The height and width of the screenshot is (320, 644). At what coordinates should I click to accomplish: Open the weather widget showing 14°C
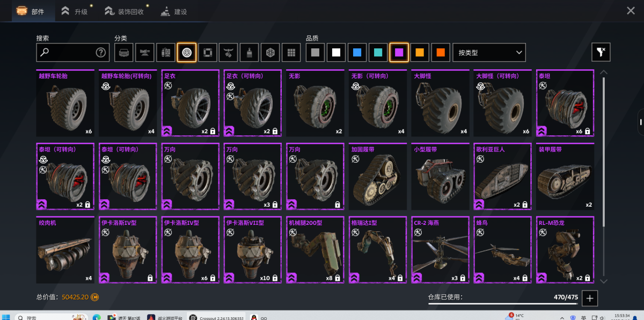click(515, 316)
